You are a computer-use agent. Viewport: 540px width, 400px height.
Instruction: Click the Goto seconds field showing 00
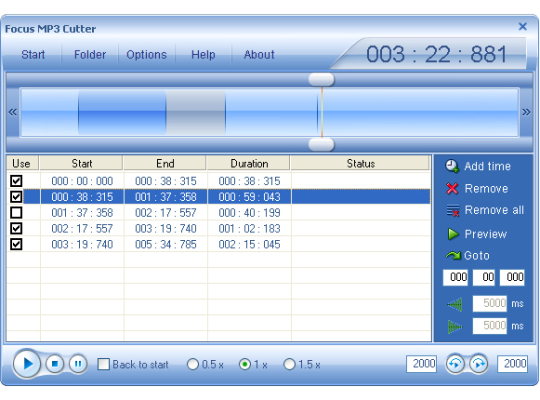(x=484, y=277)
